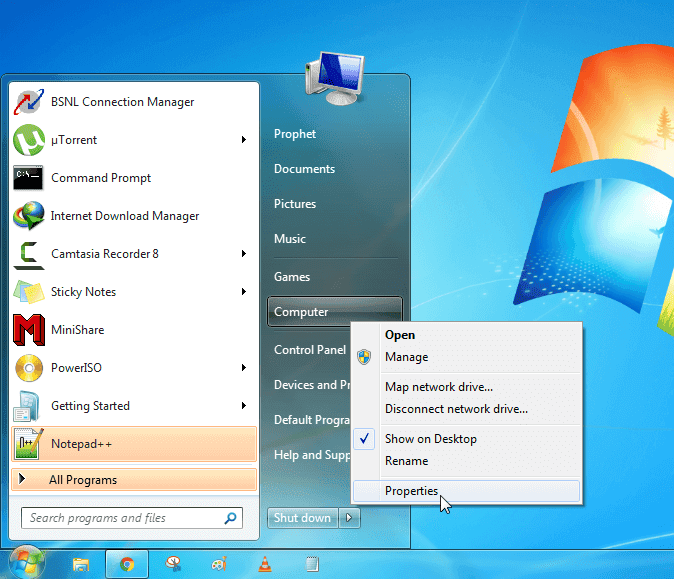Open the Pictures link
Image resolution: width=674 pixels, height=579 pixels.
click(295, 203)
